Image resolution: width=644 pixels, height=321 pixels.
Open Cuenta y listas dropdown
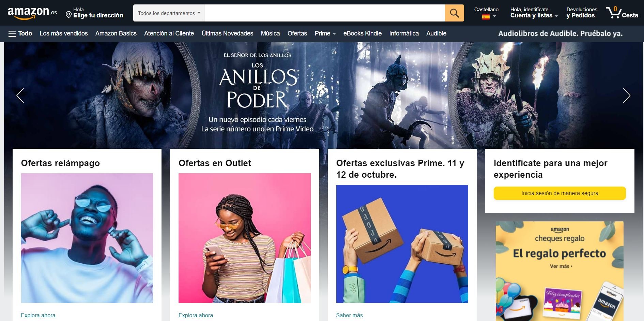coord(534,13)
